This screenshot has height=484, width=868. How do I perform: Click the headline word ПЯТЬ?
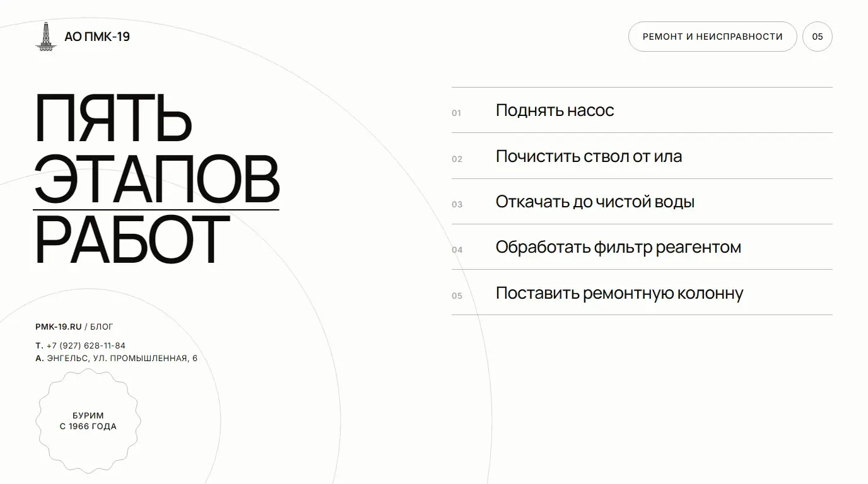tap(114, 118)
